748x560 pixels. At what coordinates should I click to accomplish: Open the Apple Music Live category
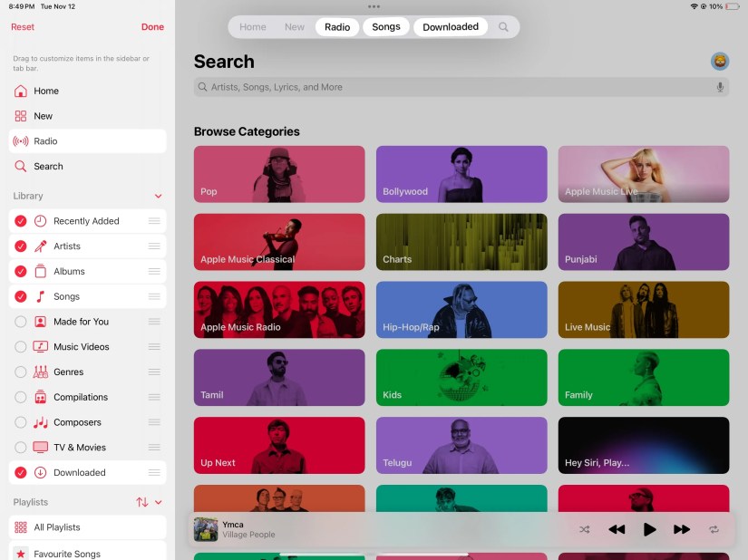tap(644, 174)
